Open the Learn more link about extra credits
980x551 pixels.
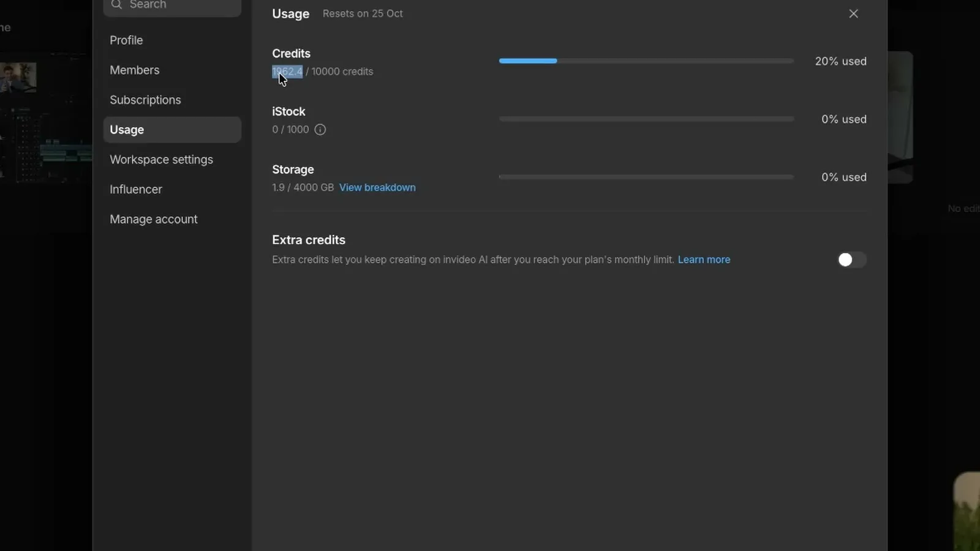pyautogui.click(x=704, y=260)
